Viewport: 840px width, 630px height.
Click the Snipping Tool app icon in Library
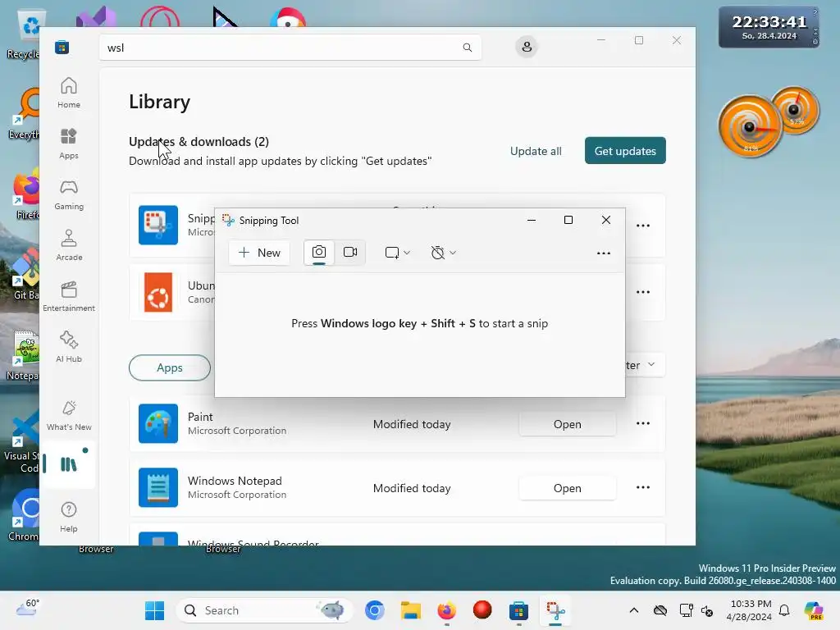point(158,225)
